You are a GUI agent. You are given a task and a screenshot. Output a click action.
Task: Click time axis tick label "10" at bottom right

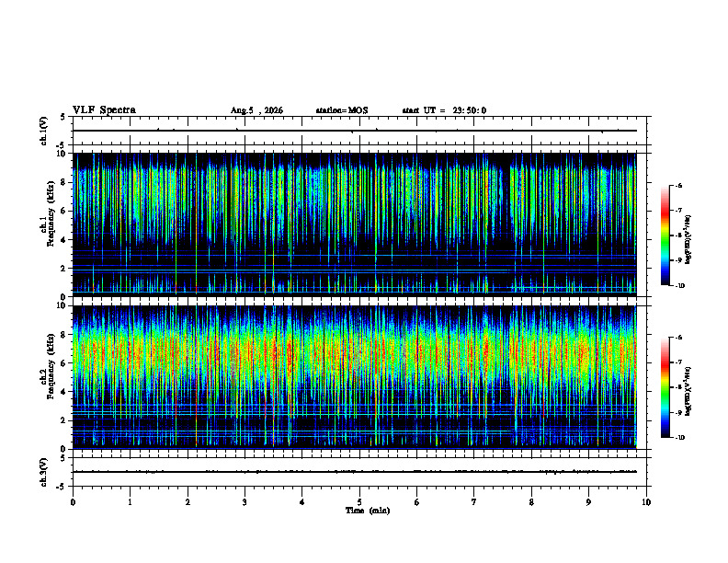pos(646,502)
